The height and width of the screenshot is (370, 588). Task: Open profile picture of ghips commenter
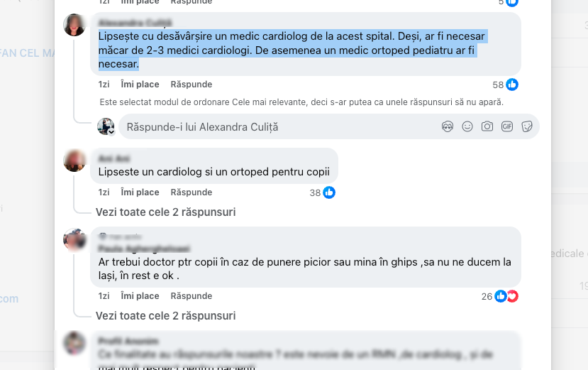(x=74, y=239)
